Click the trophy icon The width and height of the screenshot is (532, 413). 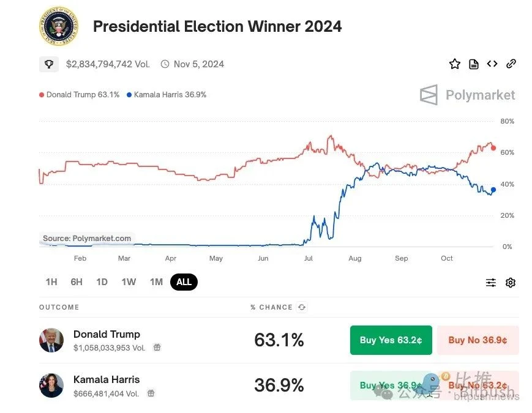point(49,64)
